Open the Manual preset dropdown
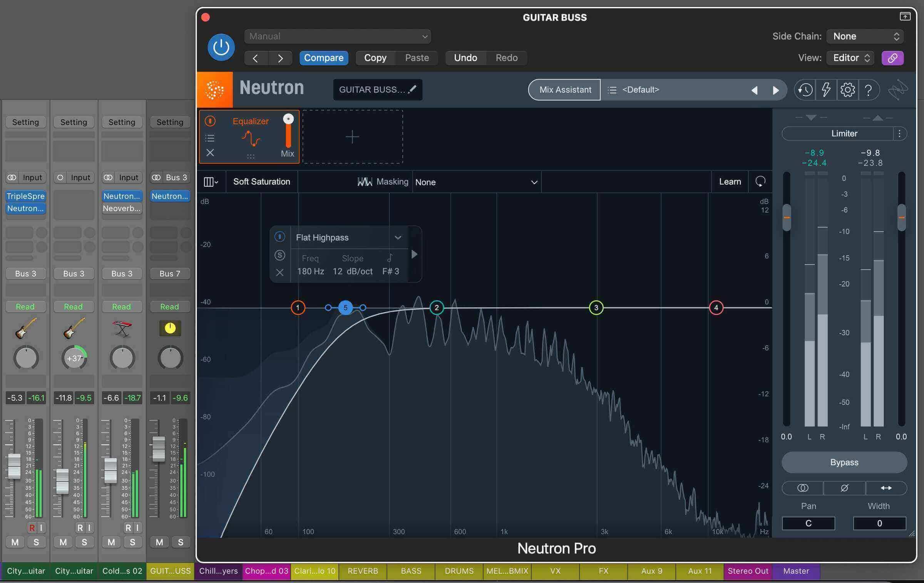The image size is (924, 583). (338, 37)
